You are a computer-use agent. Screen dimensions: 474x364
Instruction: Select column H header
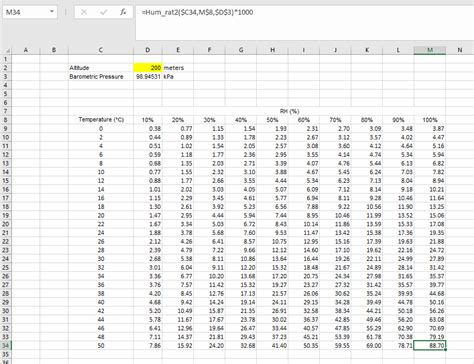coord(272,50)
